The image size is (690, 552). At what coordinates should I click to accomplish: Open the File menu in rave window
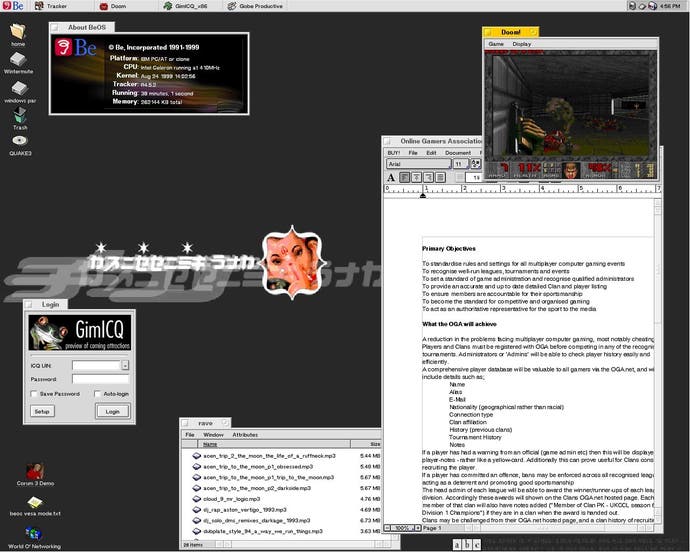[190, 435]
